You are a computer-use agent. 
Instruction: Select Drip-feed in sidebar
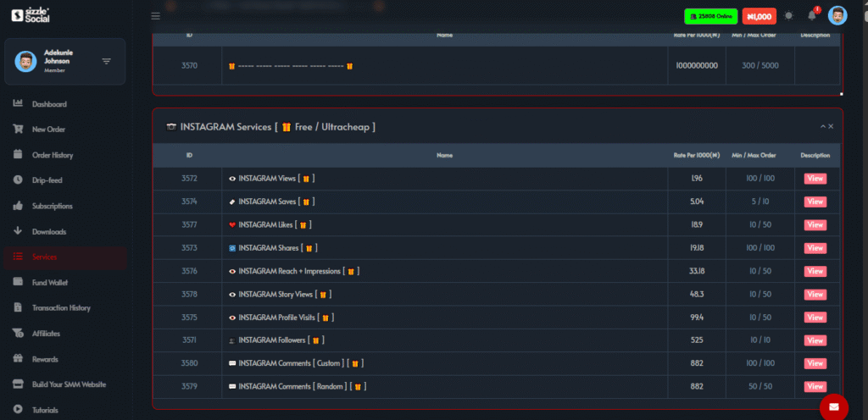[x=47, y=180]
